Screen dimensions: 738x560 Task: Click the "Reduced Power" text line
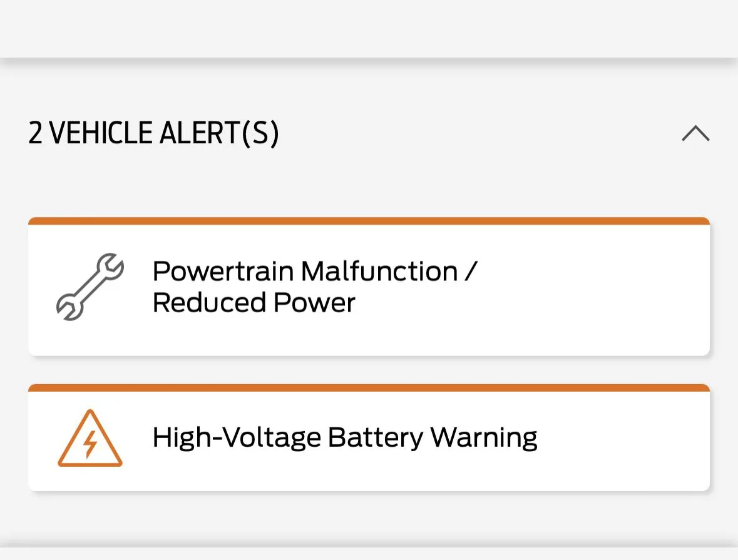[254, 303]
